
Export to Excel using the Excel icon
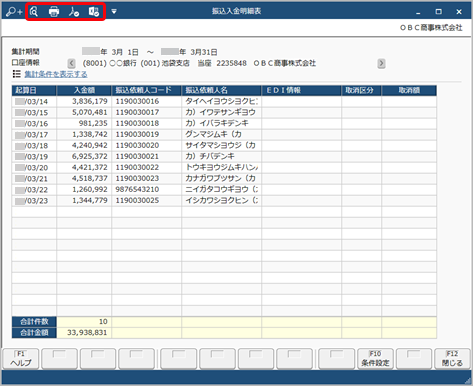point(94,12)
